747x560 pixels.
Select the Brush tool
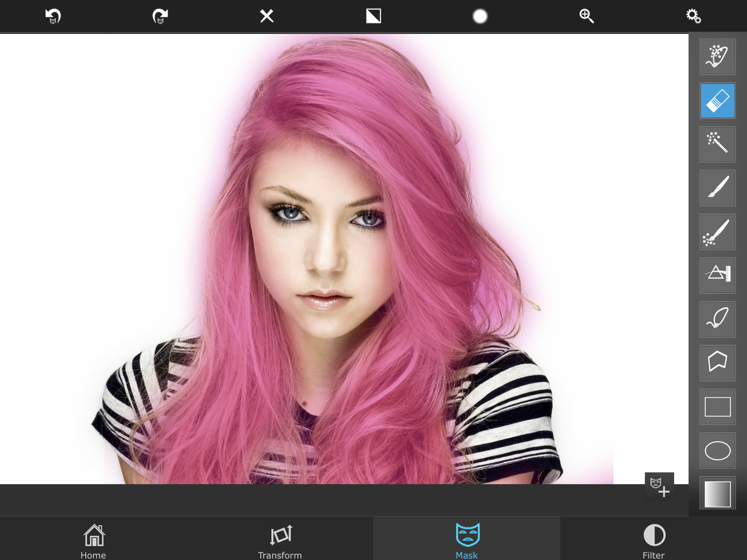[717, 188]
